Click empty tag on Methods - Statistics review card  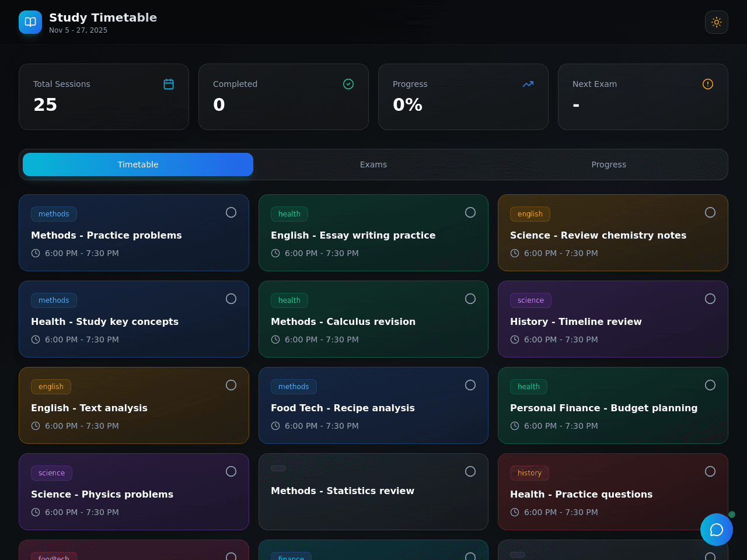pos(278,468)
